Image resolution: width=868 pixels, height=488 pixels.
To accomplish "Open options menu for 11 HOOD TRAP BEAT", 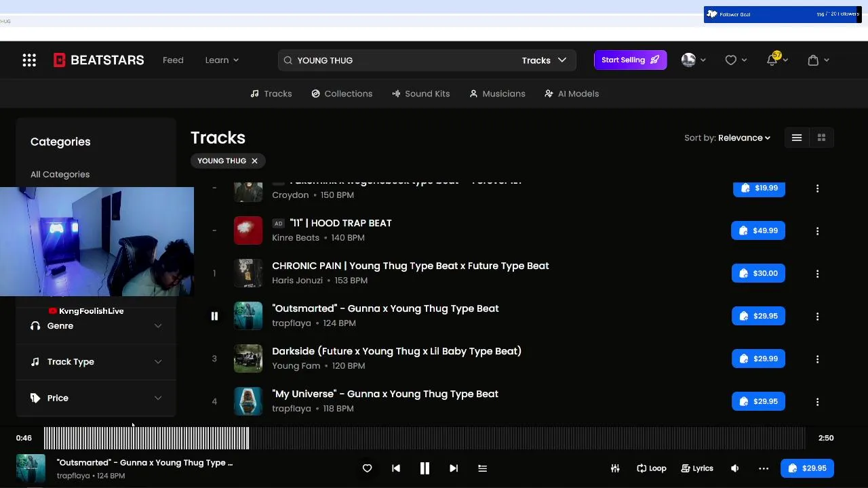I will (x=817, y=231).
